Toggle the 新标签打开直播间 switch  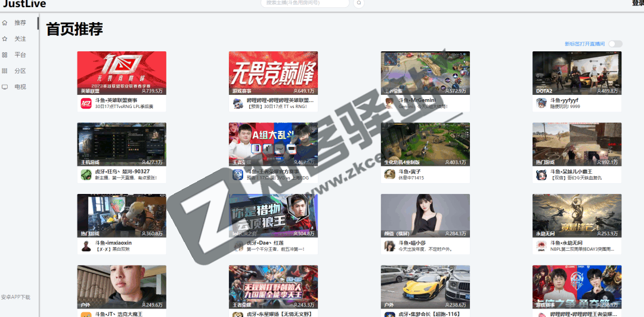(x=615, y=44)
